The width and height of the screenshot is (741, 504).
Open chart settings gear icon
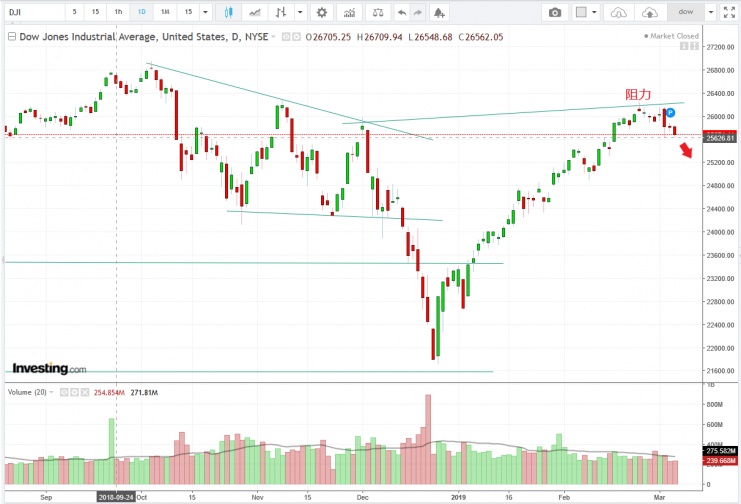click(321, 12)
